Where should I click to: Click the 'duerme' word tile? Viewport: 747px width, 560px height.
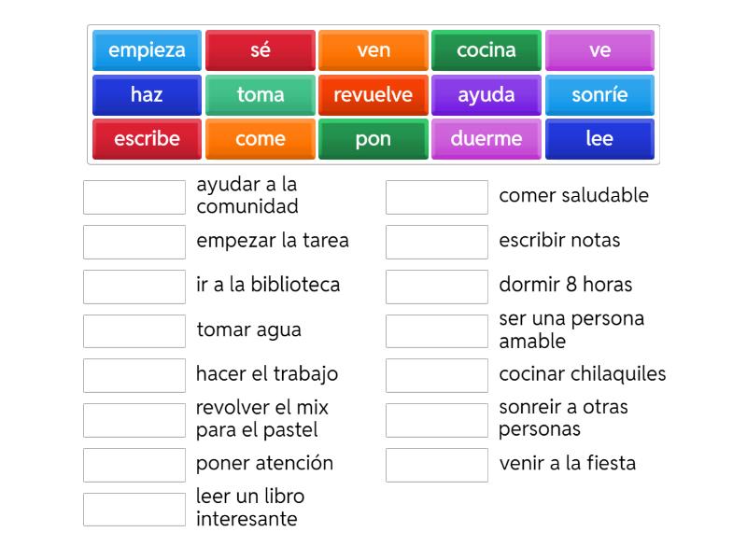[486, 139]
